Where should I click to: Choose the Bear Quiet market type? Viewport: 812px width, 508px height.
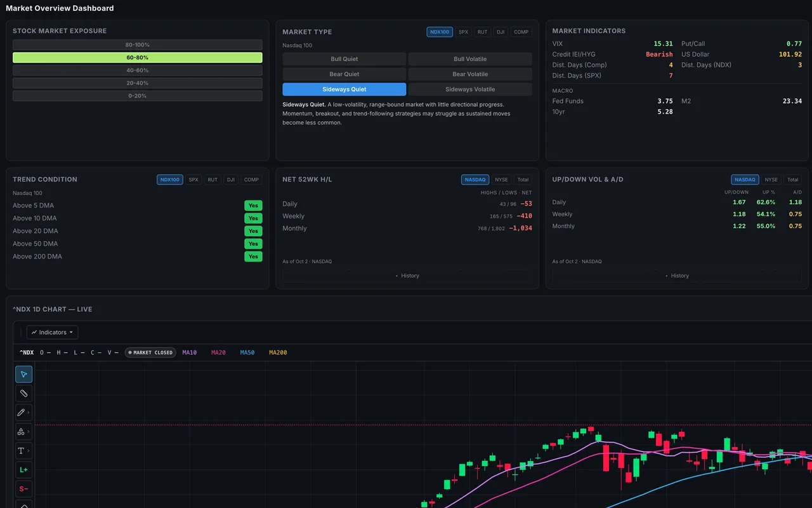click(x=344, y=74)
